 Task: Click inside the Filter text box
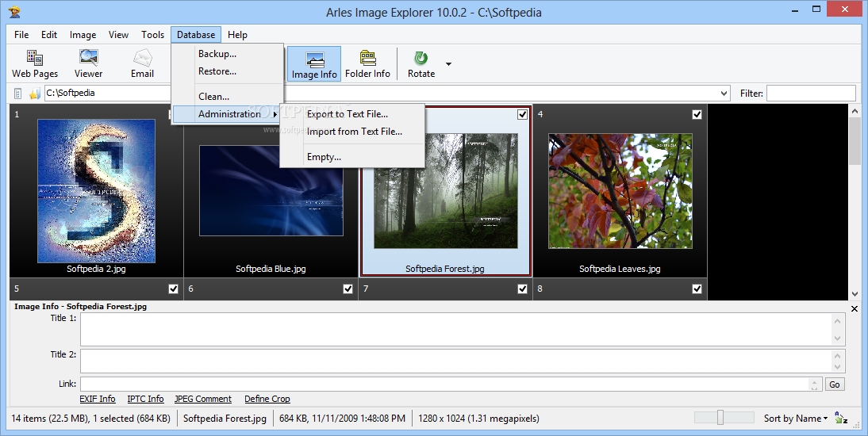click(x=811, y=94)
